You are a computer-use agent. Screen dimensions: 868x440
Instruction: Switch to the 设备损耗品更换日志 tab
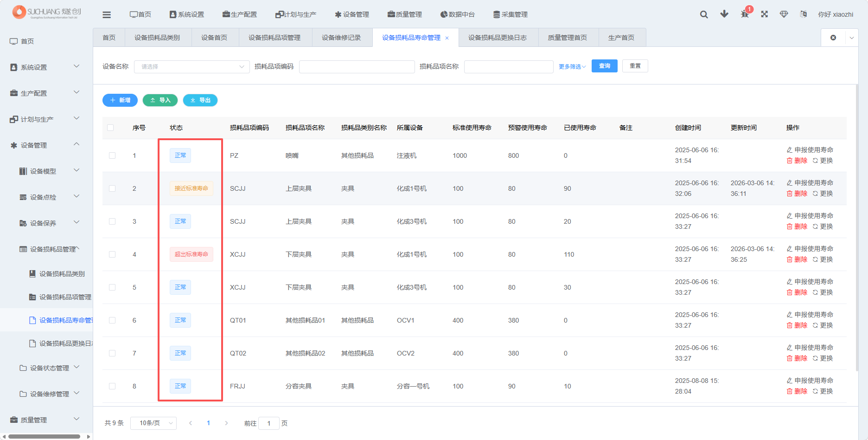pos(498,38)
